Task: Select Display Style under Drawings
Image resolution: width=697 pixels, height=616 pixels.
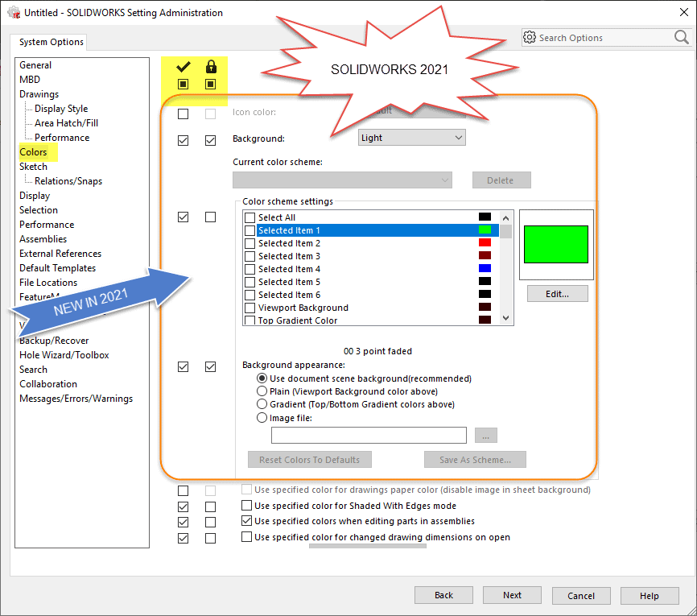Action: coord(61,109)
